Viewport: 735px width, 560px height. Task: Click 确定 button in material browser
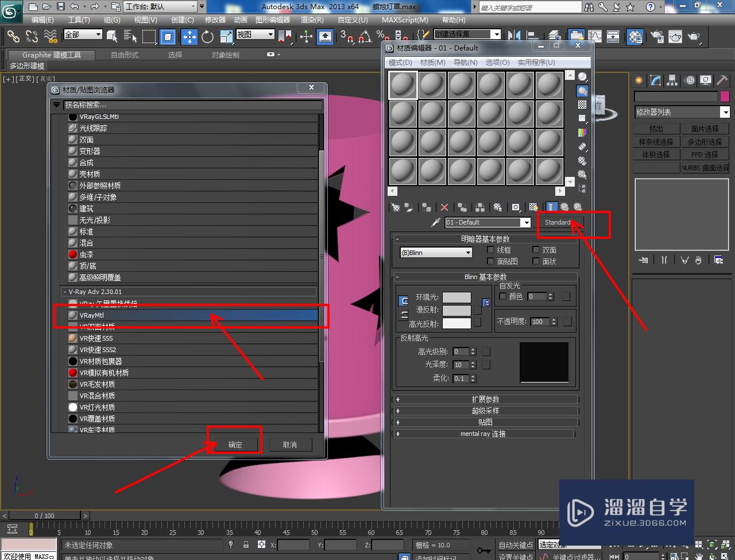point(235,445)
